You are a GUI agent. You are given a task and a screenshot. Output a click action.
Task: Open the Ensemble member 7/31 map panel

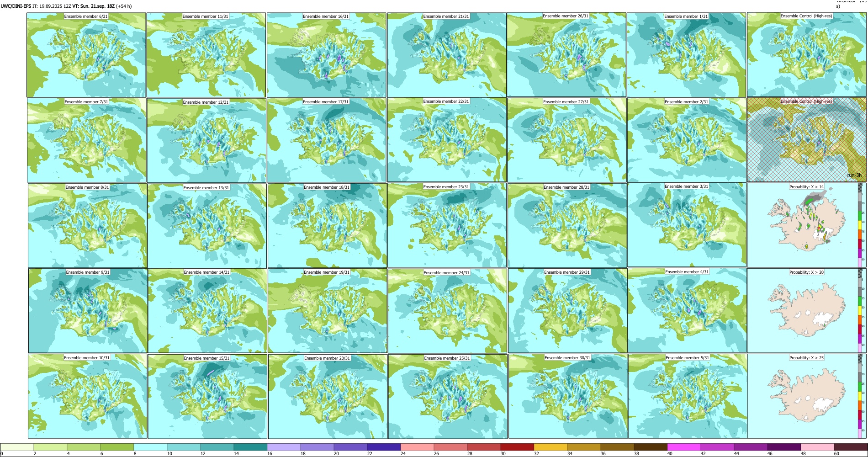point(86,140)
